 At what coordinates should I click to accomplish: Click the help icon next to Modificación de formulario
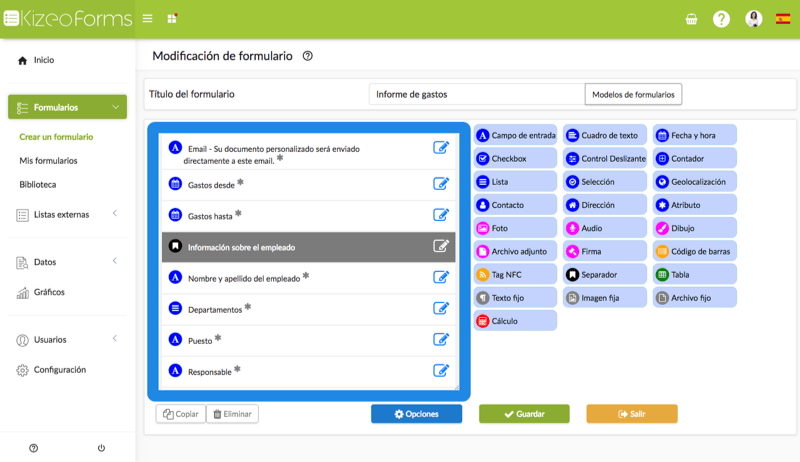click(308, 56)
